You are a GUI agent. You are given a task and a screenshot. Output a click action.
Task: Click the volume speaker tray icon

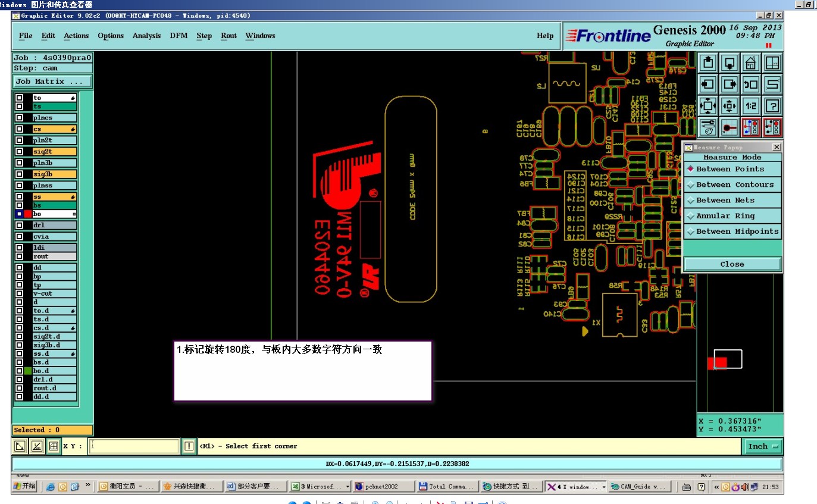745,487
